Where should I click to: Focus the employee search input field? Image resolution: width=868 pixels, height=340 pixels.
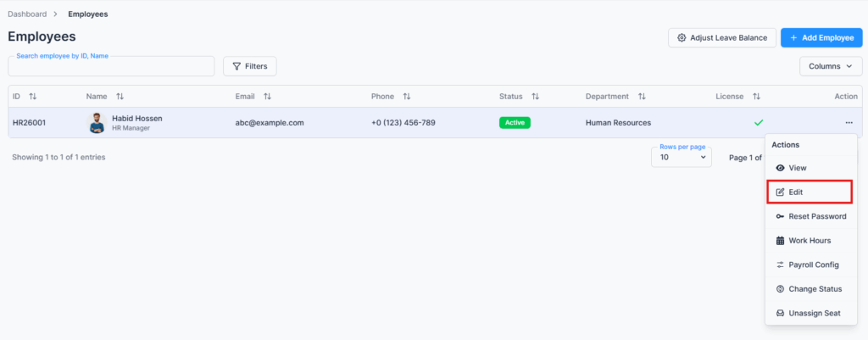(111, 67)
